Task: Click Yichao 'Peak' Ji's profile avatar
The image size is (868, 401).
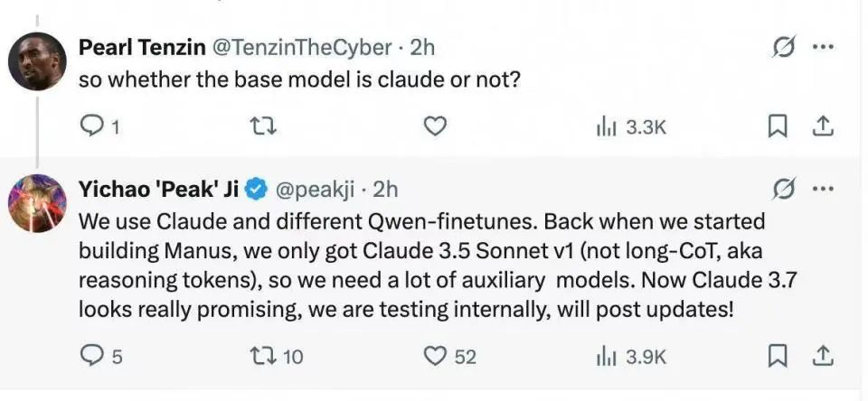Action: click(37, 203)
